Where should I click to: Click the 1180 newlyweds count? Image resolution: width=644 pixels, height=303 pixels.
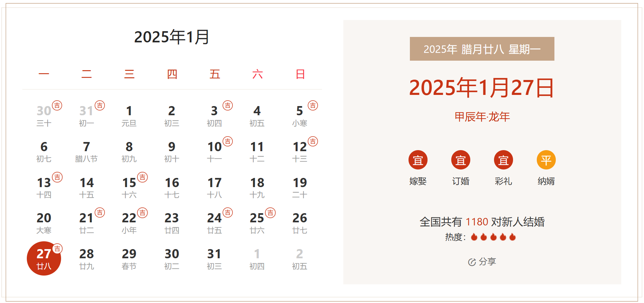pyautogui.click(x=477, y=222)
